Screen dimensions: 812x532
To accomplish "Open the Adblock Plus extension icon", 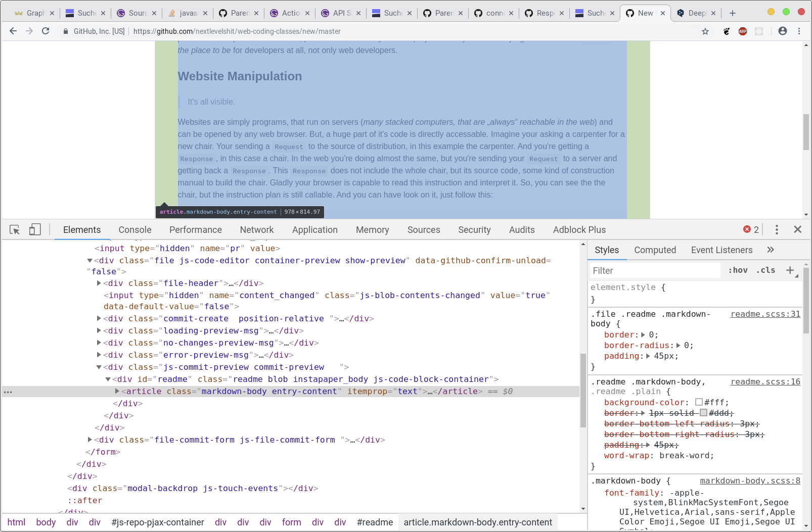I will click(743, 31).
